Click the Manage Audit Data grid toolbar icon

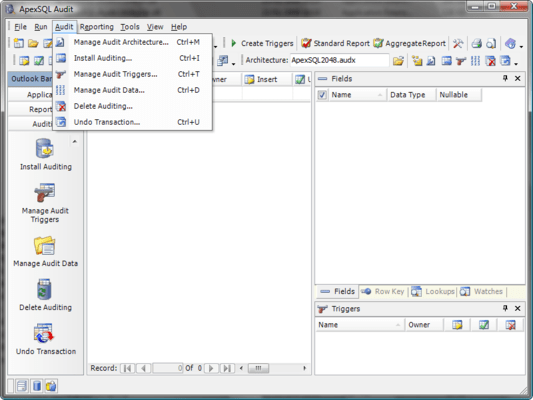tap(475, 61)
